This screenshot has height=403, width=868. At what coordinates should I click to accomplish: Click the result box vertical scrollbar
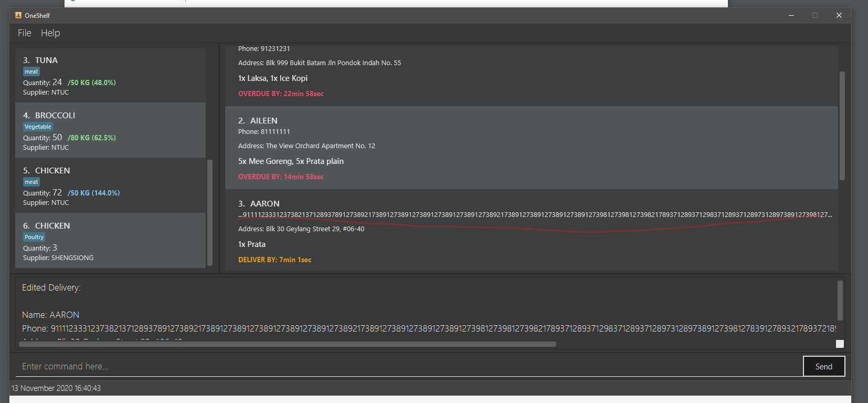coord(840,300)
